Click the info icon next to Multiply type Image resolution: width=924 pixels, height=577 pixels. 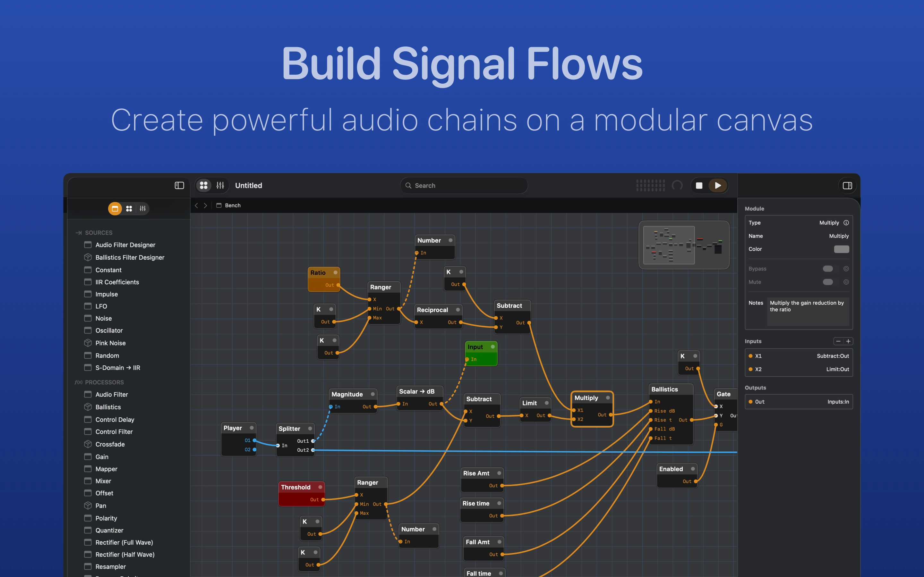click(846, 222)
